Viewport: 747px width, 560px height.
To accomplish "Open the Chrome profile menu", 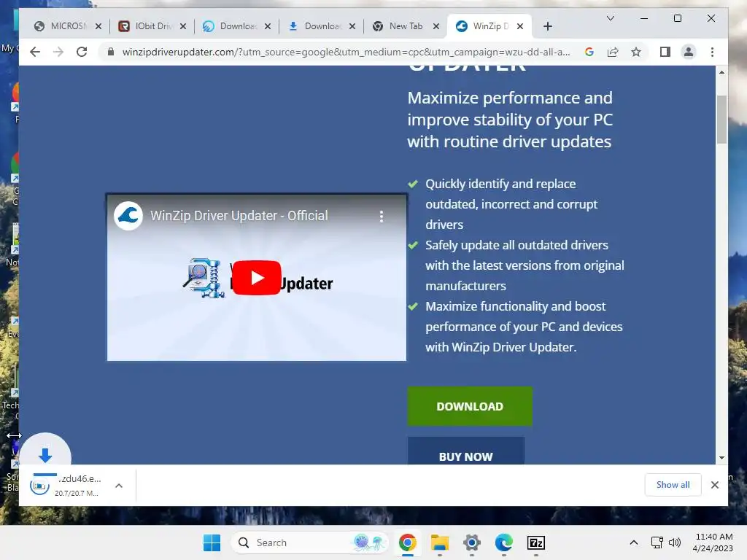I will coord(689,52).
